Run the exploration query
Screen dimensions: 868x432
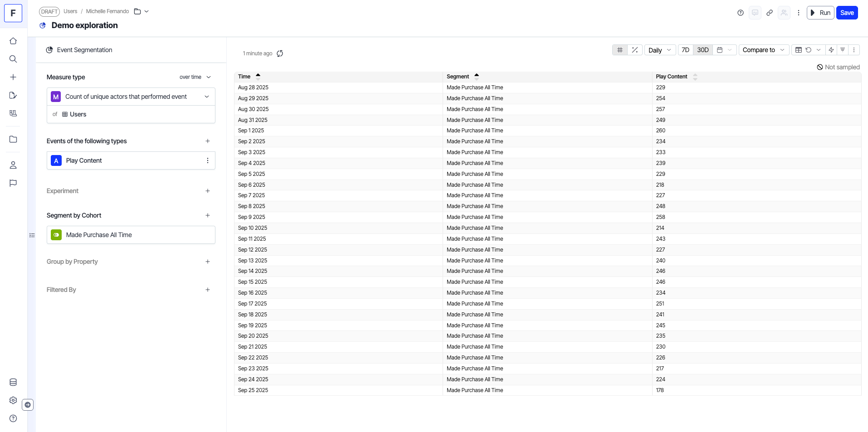[820, 13]
